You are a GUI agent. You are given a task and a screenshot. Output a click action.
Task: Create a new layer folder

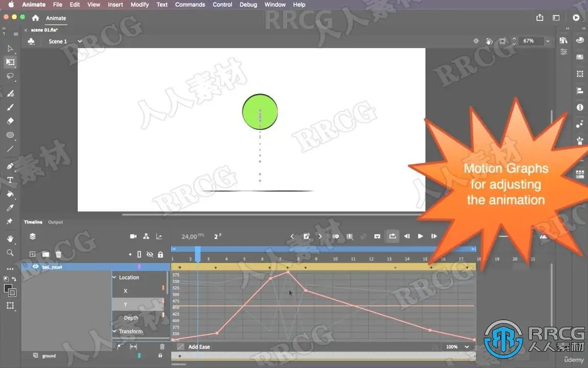45,254
